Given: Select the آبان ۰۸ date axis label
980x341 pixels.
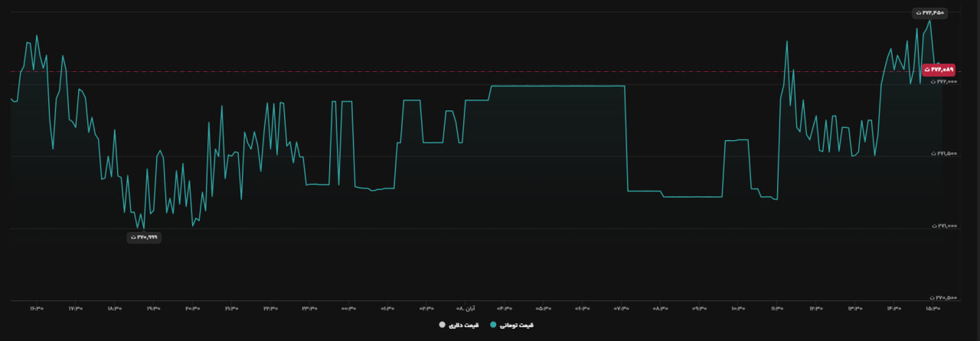Looking at the screenshot, I should coord(465,309).
